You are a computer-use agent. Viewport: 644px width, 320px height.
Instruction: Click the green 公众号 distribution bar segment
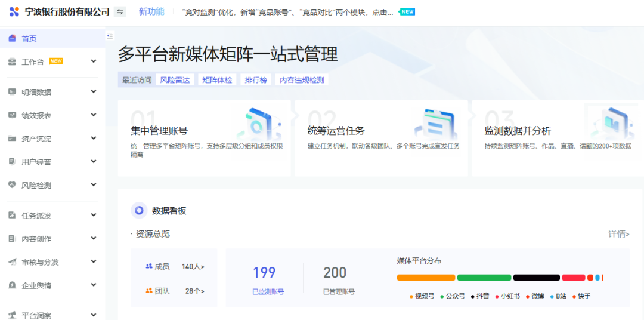coord(484,278)
